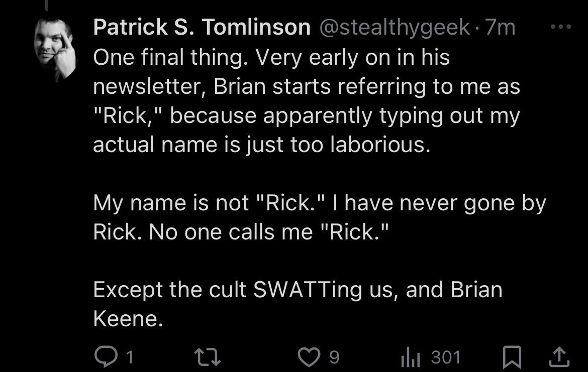Tap the like count showing 9
This screenshot has width=588, height=372.
coord(334,357)
